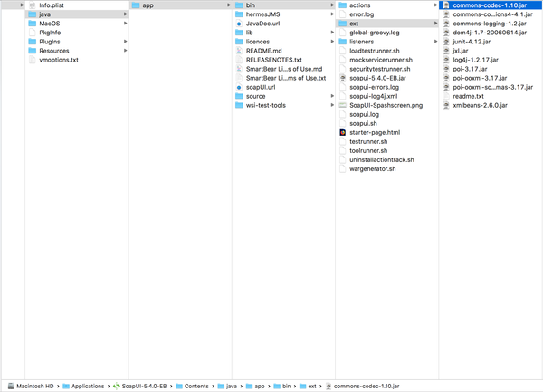Click the actions folder icon

343,5
